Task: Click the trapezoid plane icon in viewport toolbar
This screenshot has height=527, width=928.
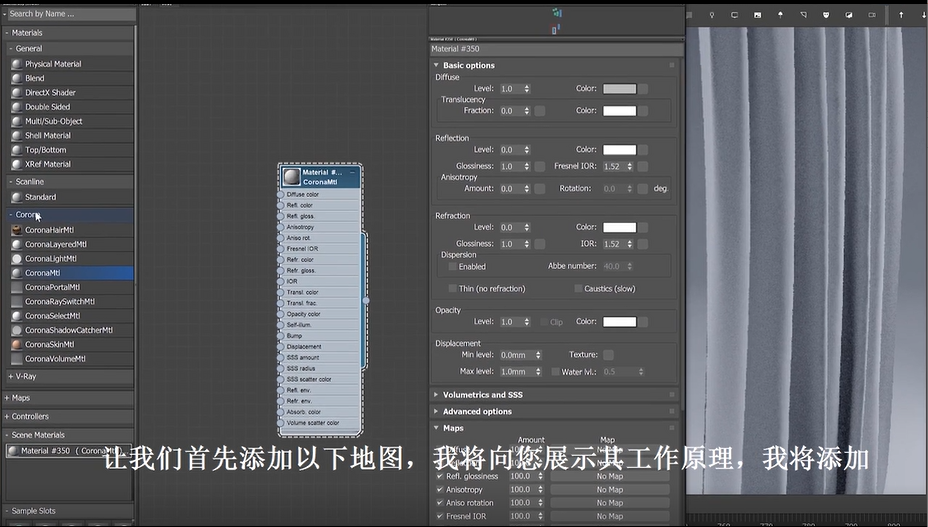Action: click(803, 15)
